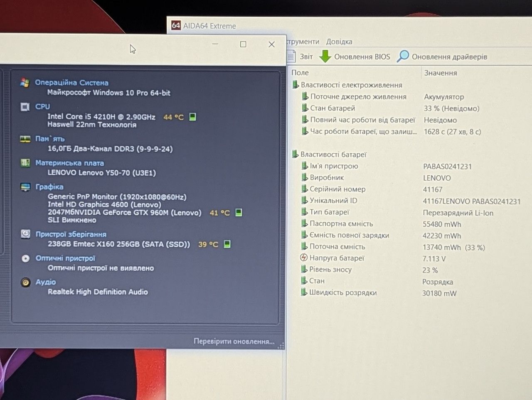Click the Поле column header in AIDA64
Viewport: 532px width, 400px height.
(x=300, y=73)
